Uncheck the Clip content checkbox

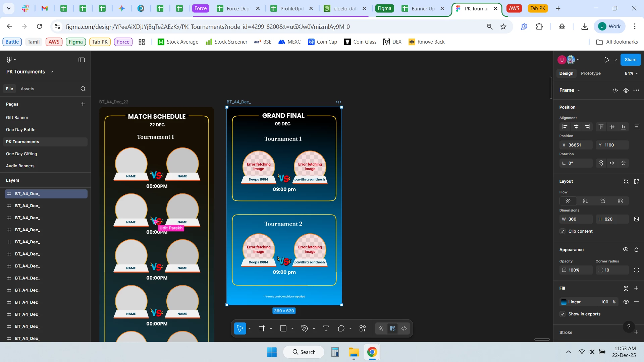point(562,231)
